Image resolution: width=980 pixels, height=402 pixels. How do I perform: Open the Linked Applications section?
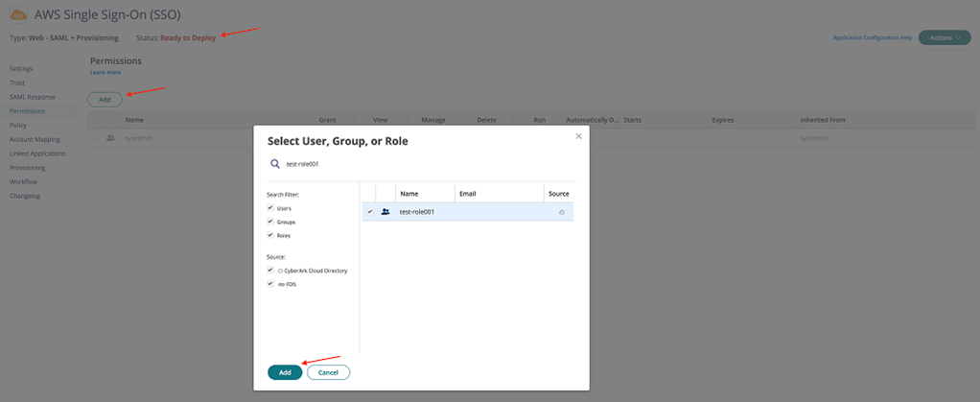coord(37,154)
